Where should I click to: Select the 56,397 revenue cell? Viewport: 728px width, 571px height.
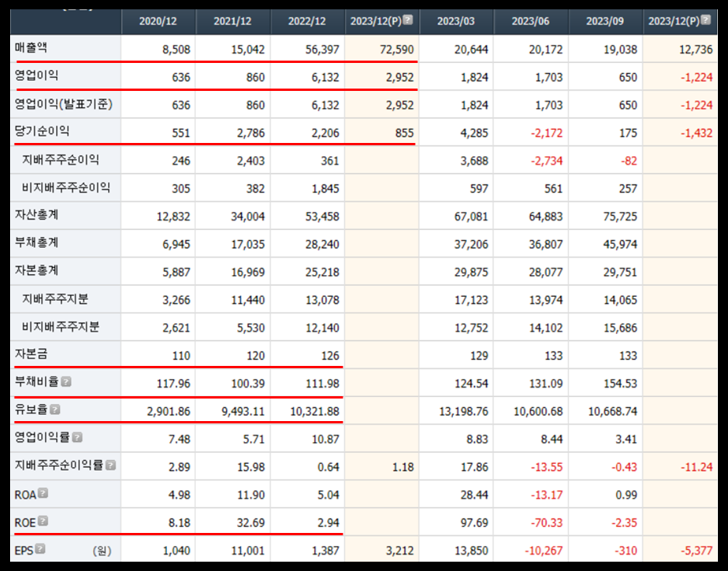point(322,49)
